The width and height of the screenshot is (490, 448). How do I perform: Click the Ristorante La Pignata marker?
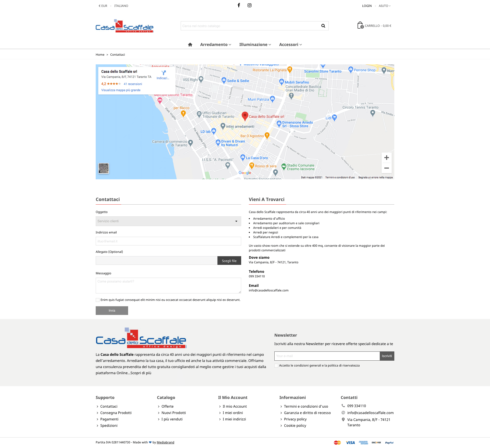tap(290, 69)
